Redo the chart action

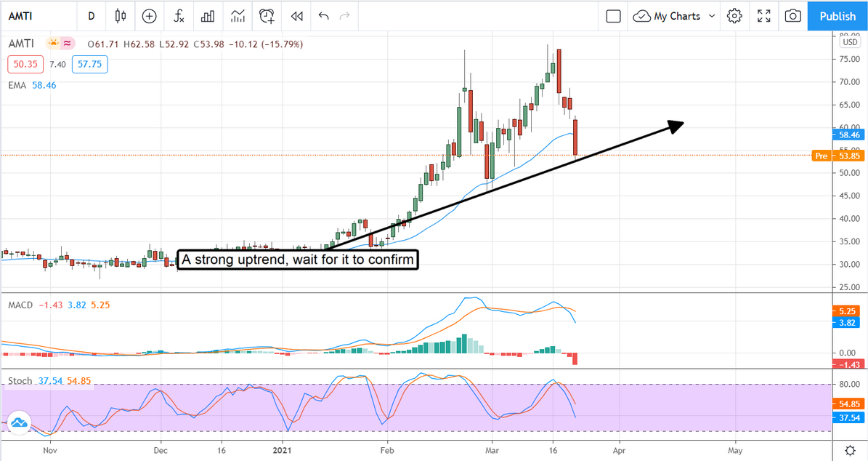(x=344, y=16)
